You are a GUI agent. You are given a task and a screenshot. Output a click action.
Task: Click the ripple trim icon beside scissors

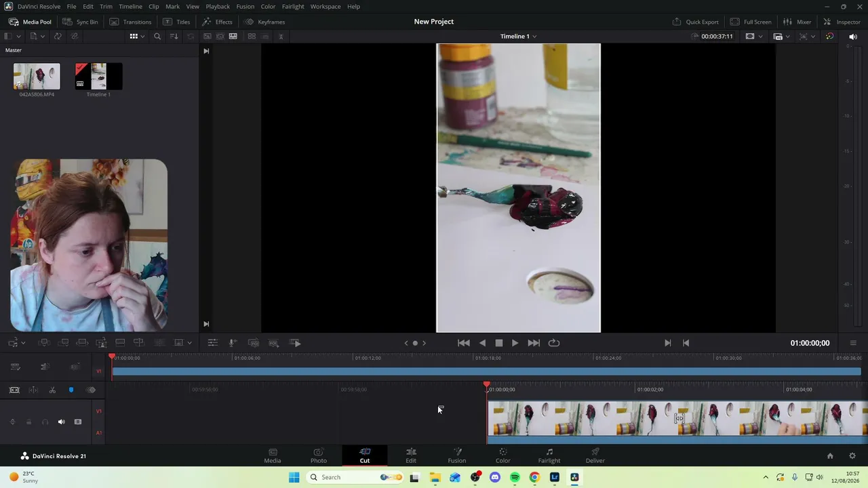point(33,390)
